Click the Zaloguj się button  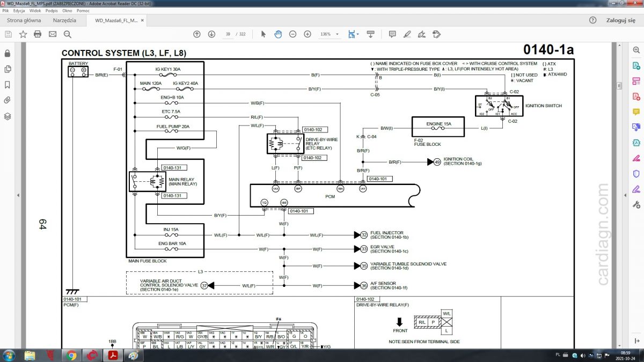click(620, 20)
